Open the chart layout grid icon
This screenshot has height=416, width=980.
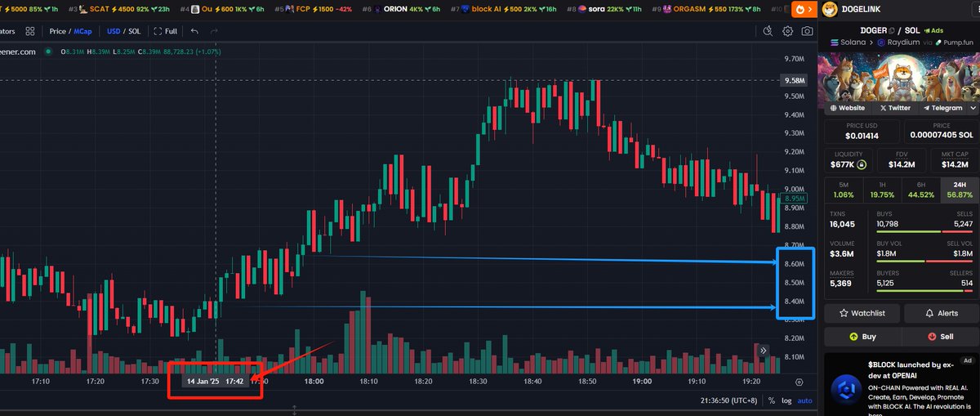[x=29, y=31]
